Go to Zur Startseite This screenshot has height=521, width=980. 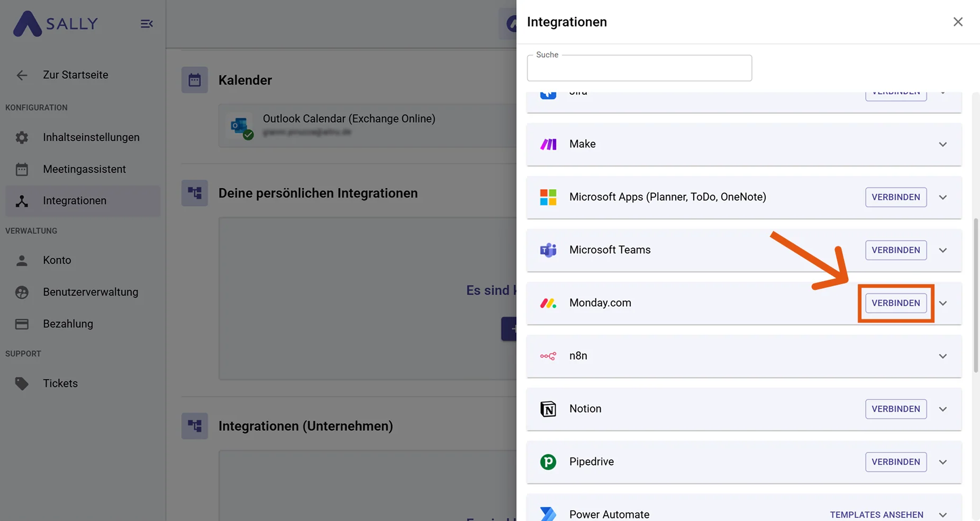pyautogui.click(x=76, y=75)
